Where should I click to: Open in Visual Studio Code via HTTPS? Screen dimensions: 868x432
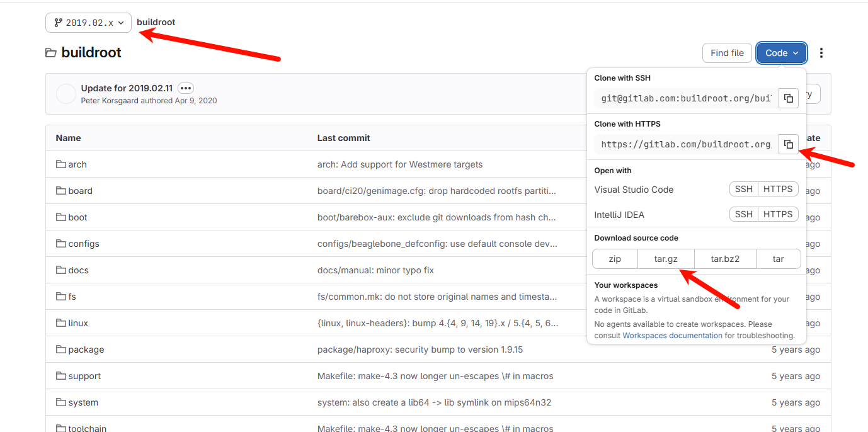pos(778,190)
